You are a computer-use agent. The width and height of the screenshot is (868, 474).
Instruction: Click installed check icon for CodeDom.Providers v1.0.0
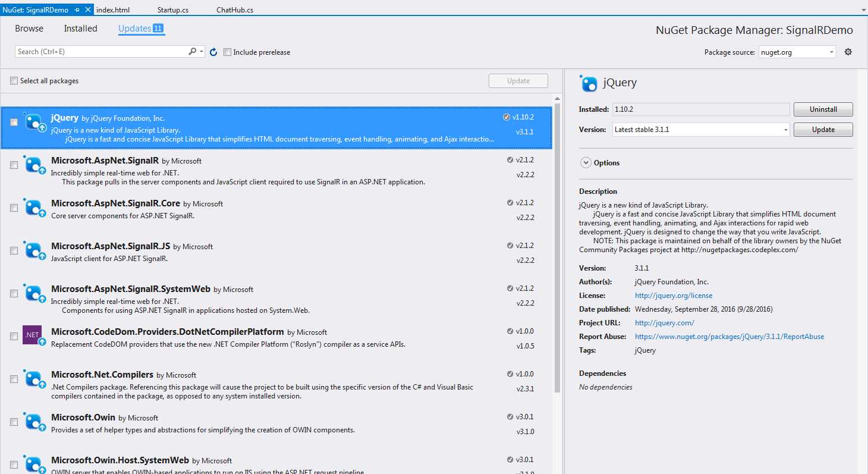(510, 331)
